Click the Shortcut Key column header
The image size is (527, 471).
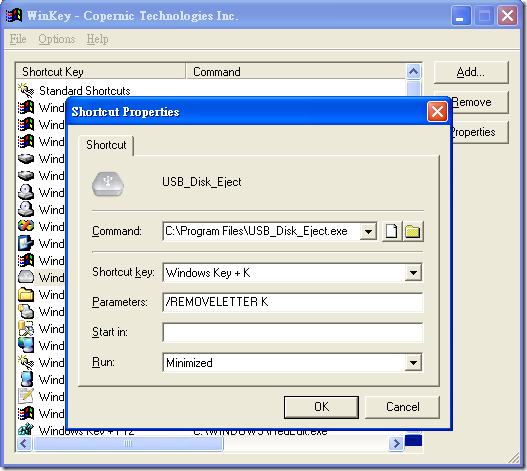100,72
